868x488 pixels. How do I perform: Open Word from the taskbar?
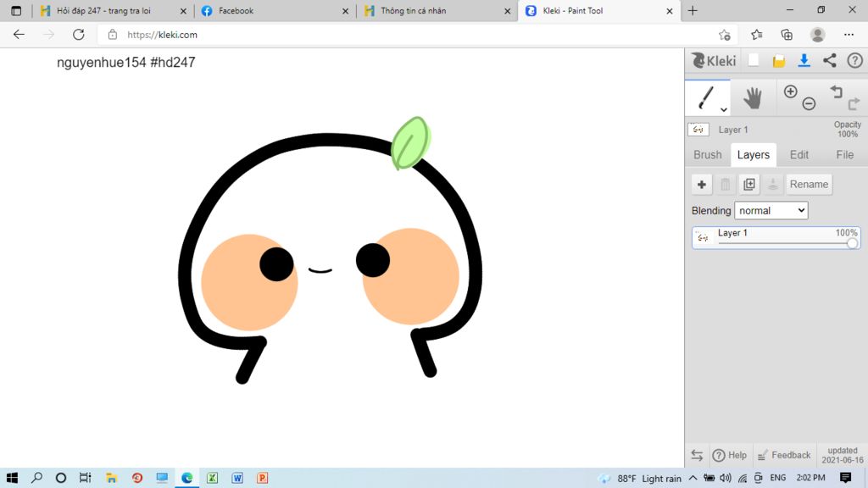coord(237,478)
